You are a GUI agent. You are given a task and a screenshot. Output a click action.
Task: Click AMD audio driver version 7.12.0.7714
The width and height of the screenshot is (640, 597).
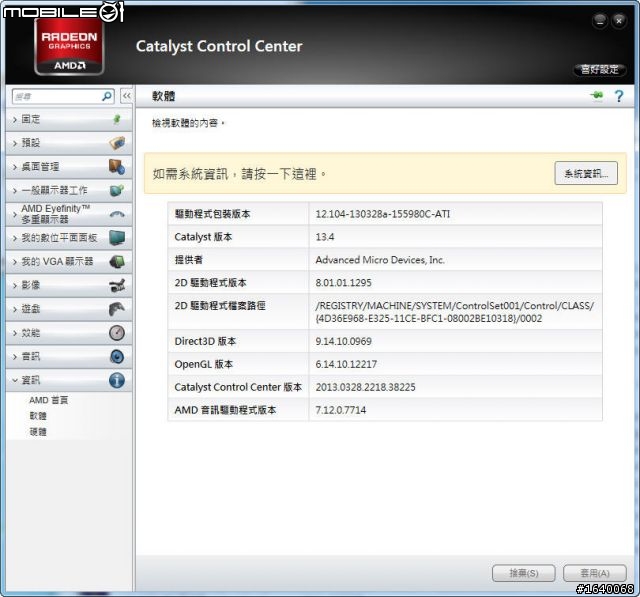point(340,410)
